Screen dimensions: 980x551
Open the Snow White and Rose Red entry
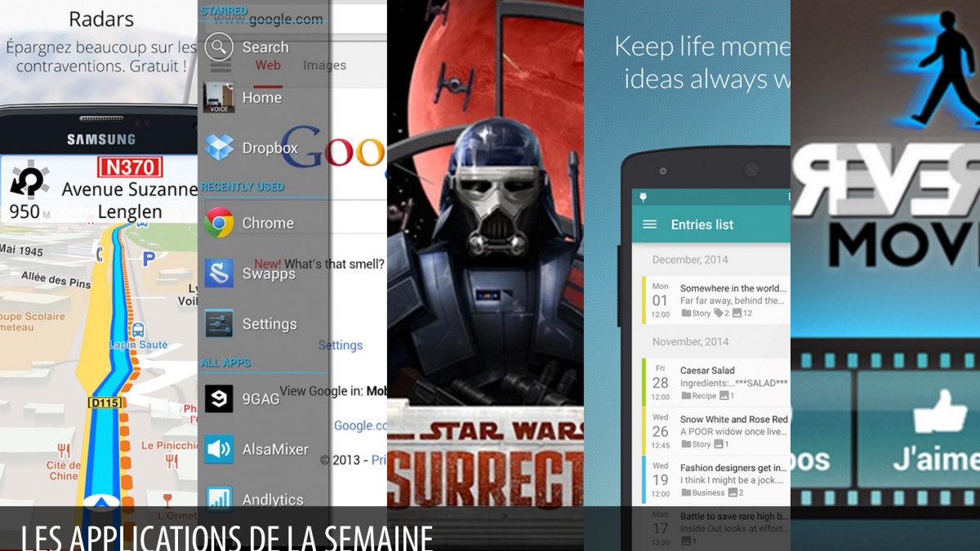(715, 431)
